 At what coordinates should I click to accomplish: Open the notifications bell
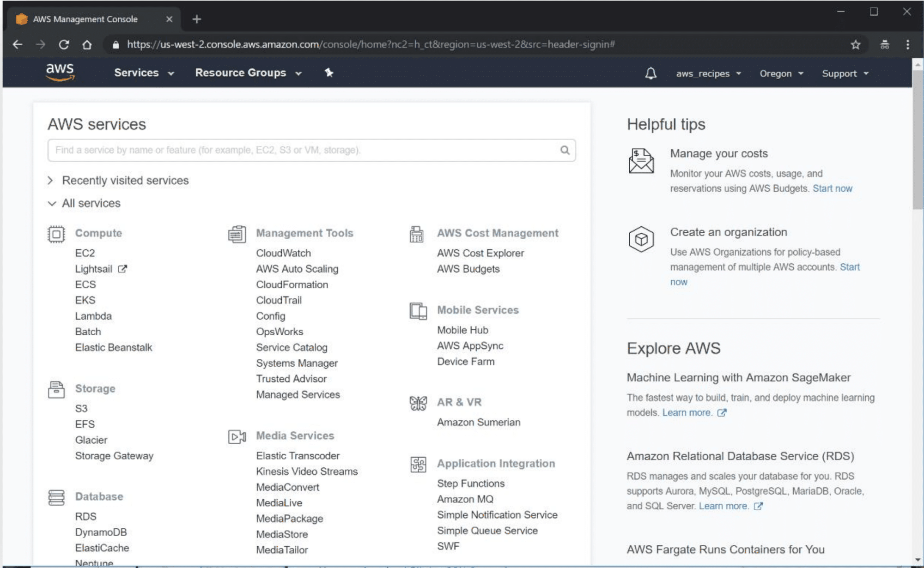point(650,73)
